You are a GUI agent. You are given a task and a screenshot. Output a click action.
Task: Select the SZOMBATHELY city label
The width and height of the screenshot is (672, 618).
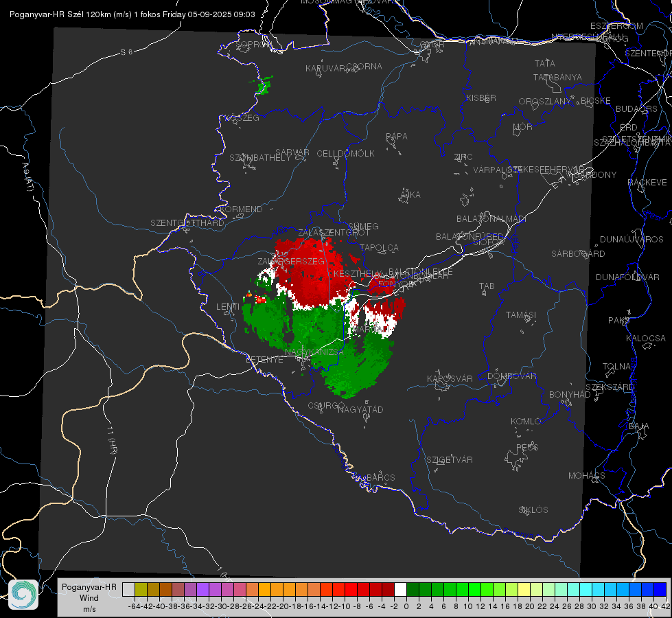[260, 158]
